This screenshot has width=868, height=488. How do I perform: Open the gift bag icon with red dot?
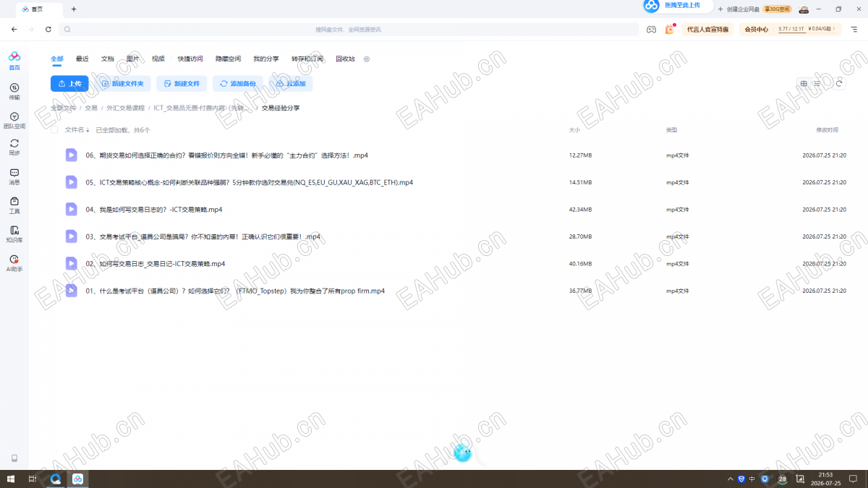tap(670, 29)
